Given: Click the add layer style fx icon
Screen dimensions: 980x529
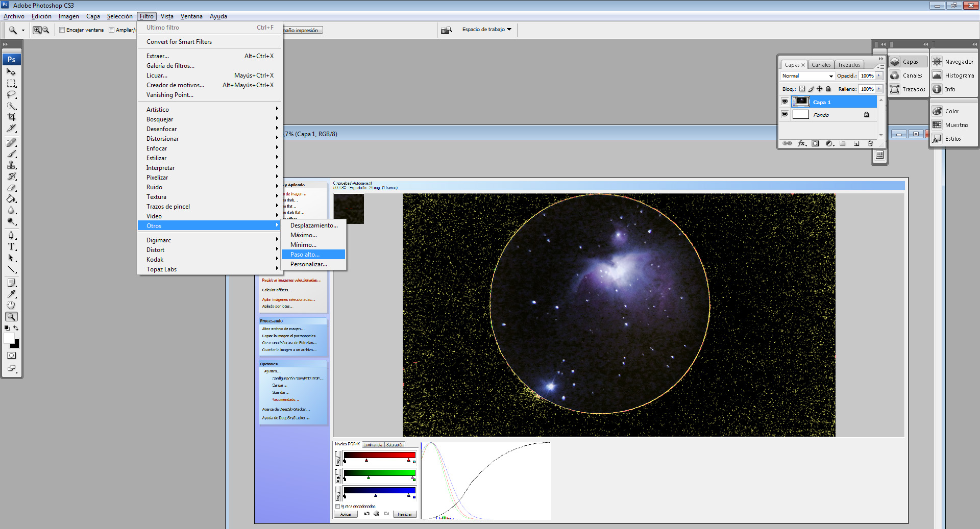Looking at the screenshot, I should point(802,143).
